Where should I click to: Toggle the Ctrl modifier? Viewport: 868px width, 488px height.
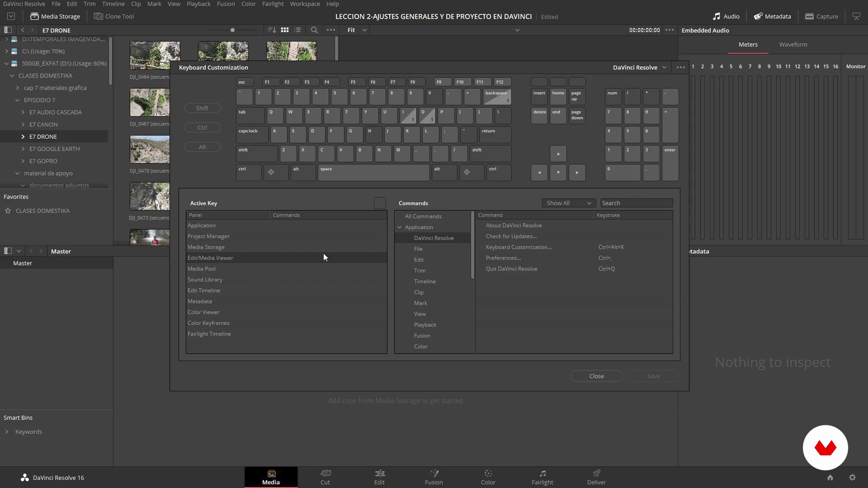pyautogui.click(x=202, y=127)
